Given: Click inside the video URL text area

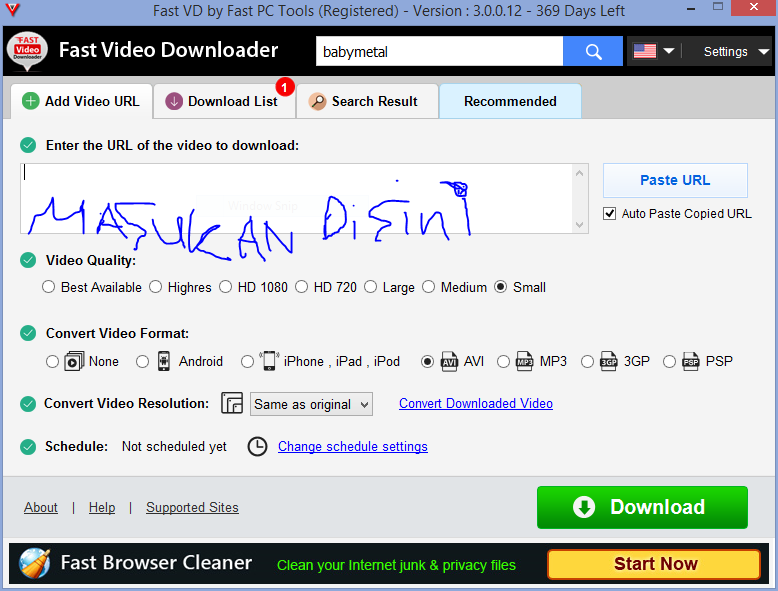Looking at the screenshot, I should [297, 198].
